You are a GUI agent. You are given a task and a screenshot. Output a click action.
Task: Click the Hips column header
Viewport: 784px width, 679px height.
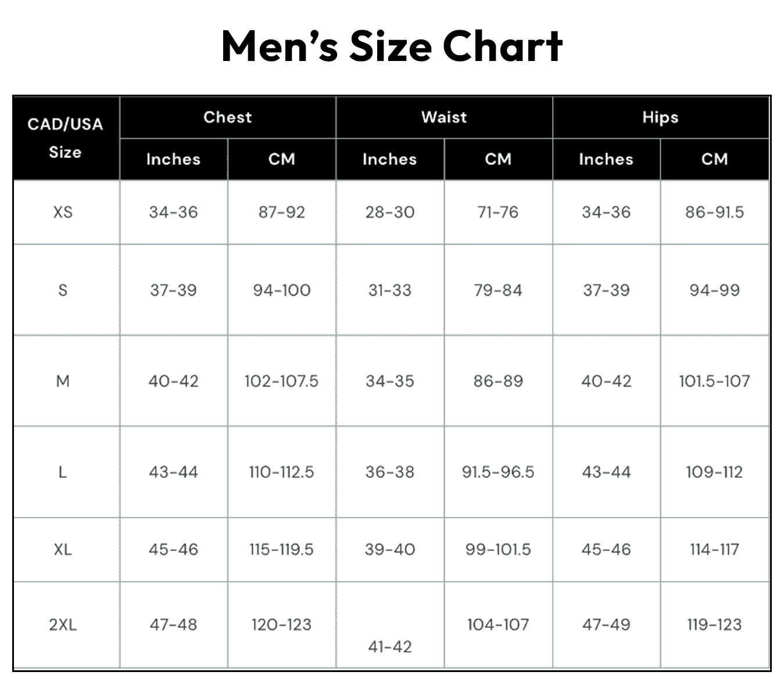coord(660,117)
